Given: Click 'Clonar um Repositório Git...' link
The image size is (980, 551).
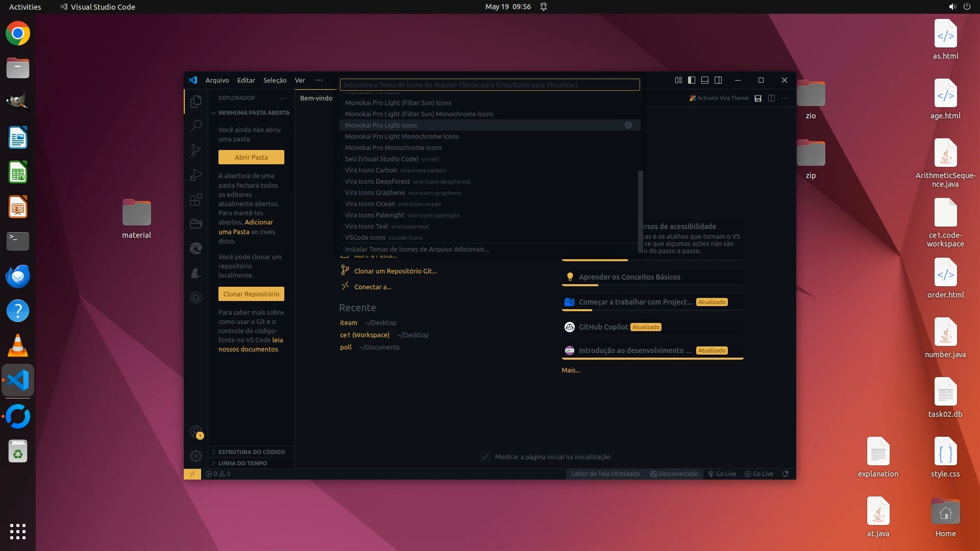Looking at the screenshot, I should (x=395, y=271).
